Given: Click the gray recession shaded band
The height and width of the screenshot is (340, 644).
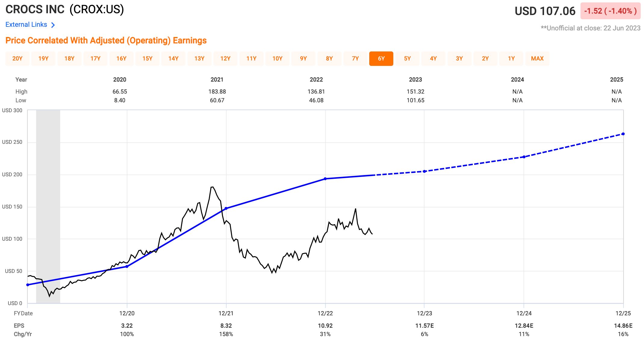Looking at the screenshot, I should [x=48, y=207].
